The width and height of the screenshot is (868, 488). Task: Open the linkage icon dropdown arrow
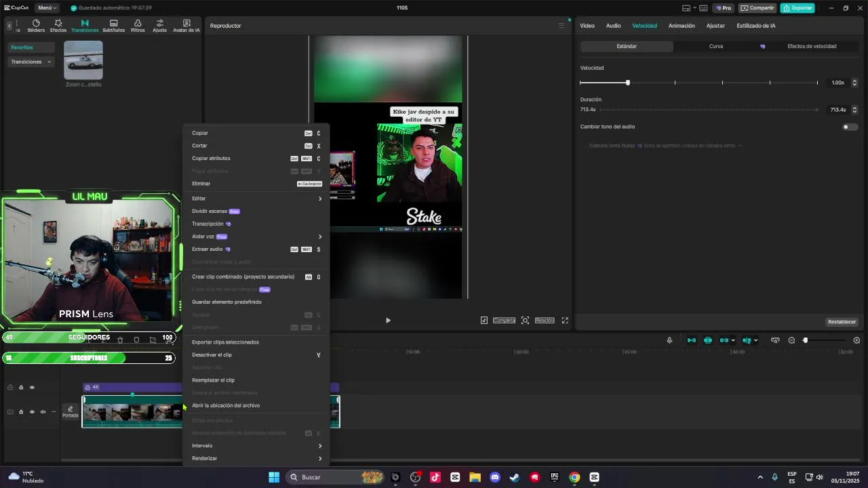coord(733,340)
